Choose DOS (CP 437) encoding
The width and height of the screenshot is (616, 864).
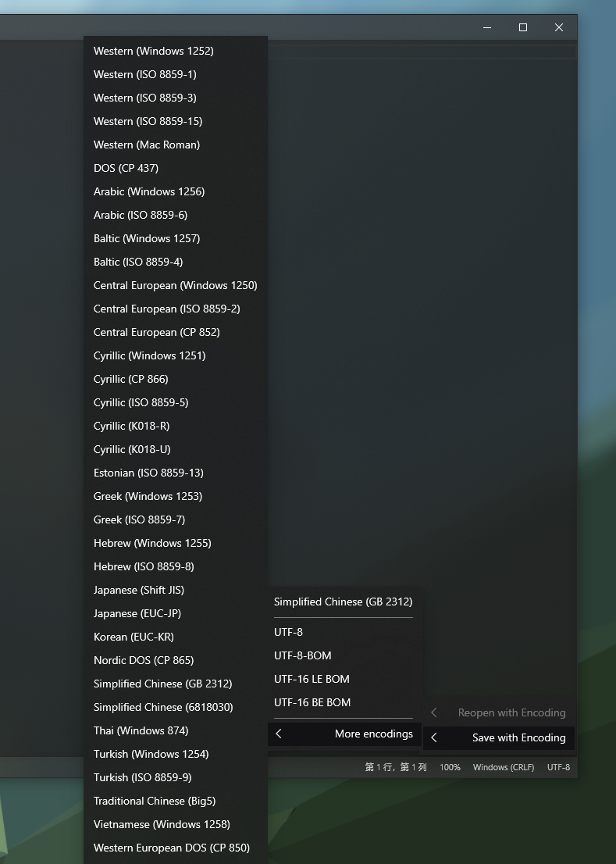tap(176, 168)
